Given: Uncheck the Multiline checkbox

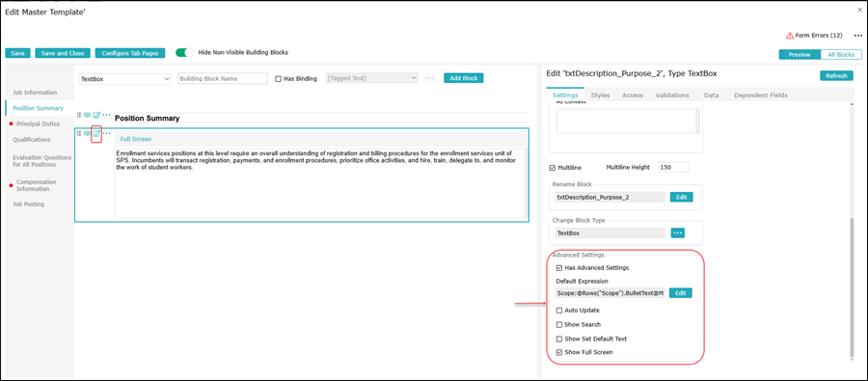Looking at the screenshot, I should pyautogui.click(x=552, y=167).
